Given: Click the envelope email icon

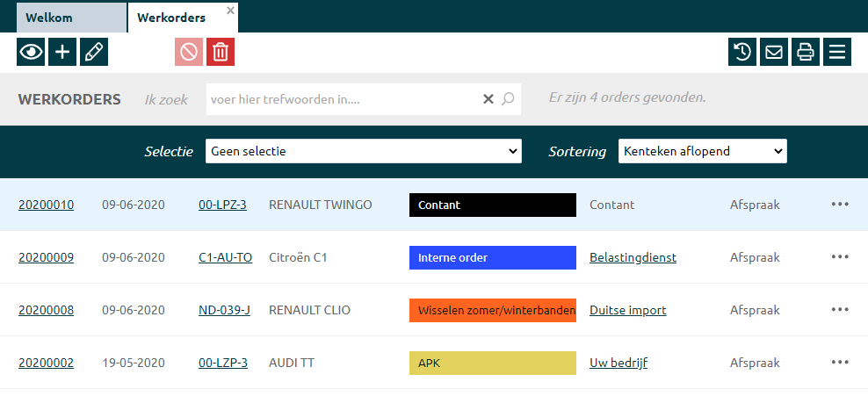Looking at the screenshot, I should pyautogui.click(x=774, y=52).
